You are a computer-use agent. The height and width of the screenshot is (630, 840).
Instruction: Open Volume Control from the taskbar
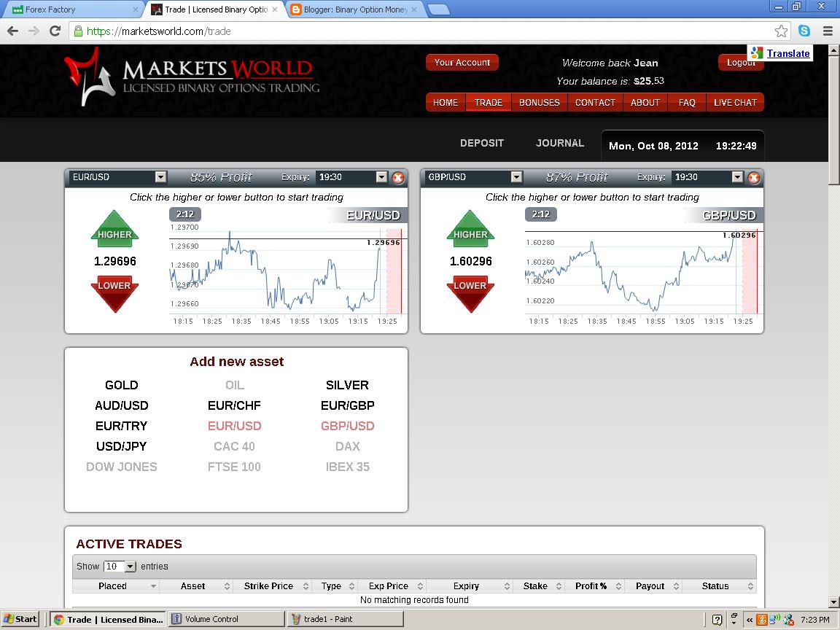226,619
